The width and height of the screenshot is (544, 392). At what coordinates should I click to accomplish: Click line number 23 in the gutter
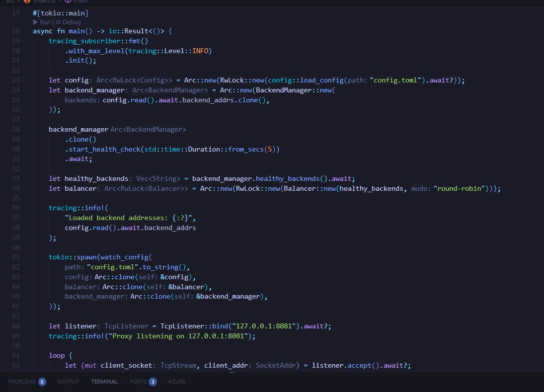(x=16, y=80)
